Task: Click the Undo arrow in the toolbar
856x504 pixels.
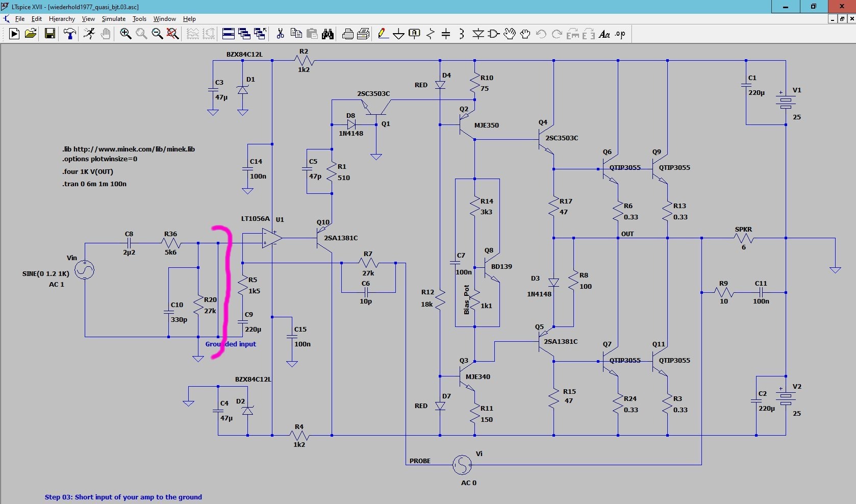Action: pos(541,34)
